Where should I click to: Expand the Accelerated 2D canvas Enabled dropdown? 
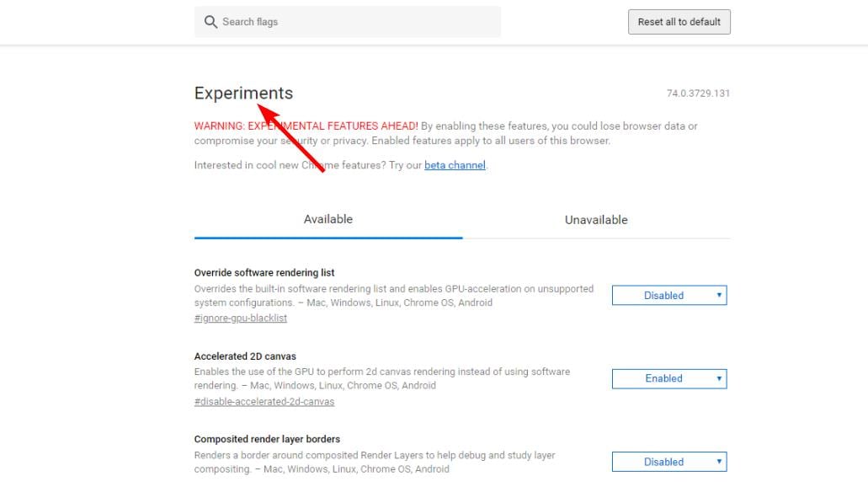(668, 379)
